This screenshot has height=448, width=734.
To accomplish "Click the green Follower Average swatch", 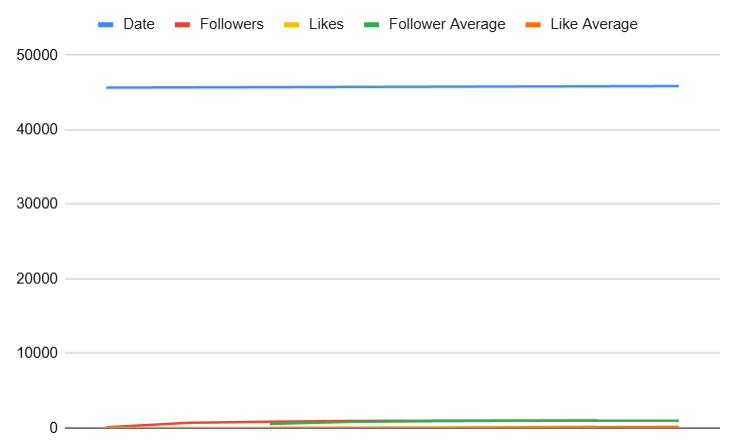I will 371,24.
